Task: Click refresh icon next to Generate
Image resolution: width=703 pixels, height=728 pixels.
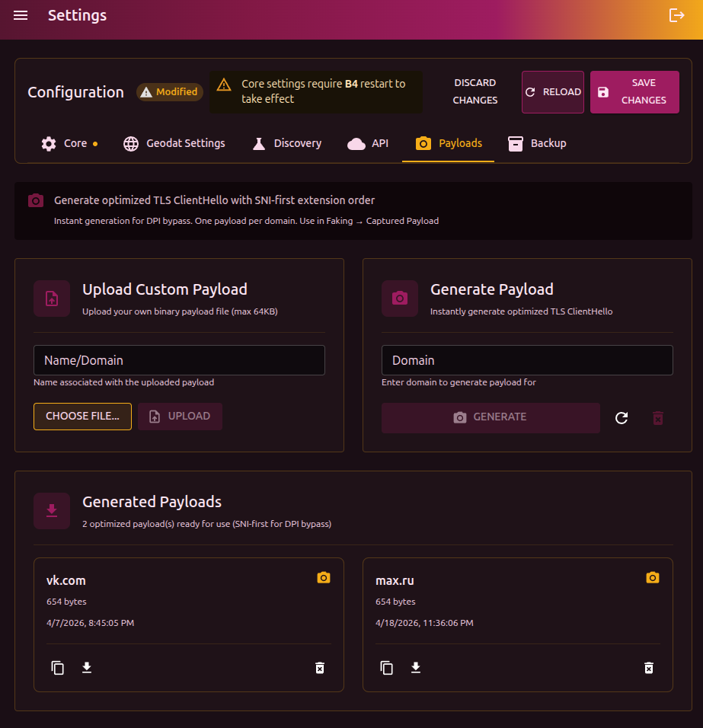Action: [622, 418]
